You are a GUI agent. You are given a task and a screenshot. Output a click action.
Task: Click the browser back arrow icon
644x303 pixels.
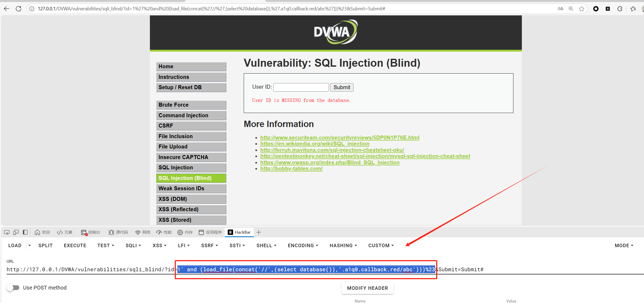[x=7, y=9]
